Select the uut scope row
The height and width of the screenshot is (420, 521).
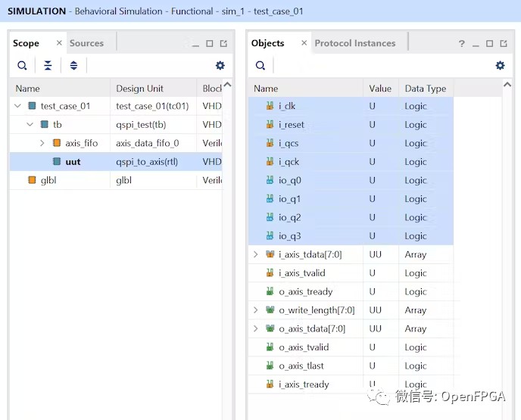click(116, 162)
